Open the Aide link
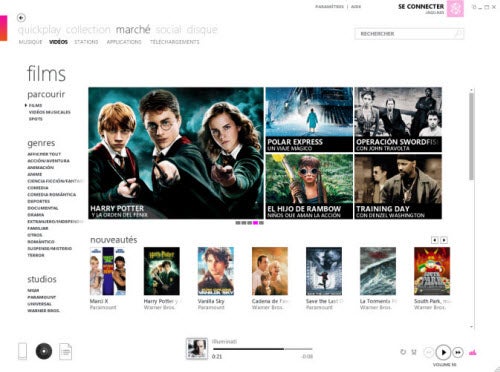 (x=356, y=7)
